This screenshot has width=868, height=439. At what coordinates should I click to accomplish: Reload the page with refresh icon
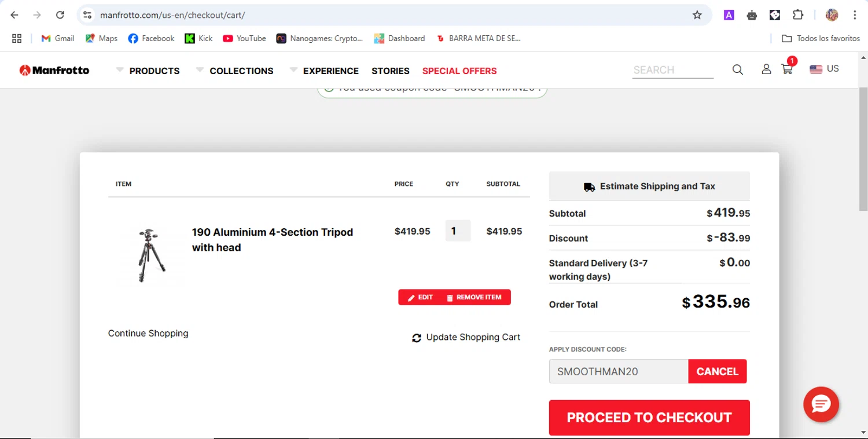click(x=60, y=15)
